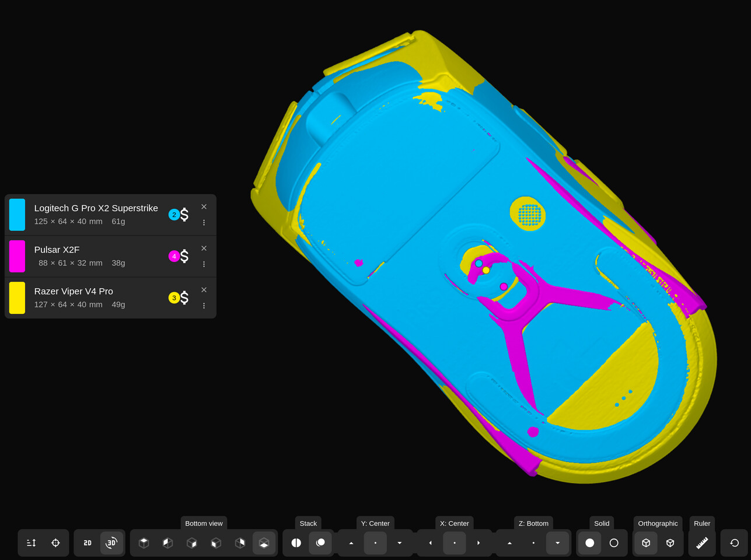
Task: Select the first view cube icon
Action: pos(144,542)
